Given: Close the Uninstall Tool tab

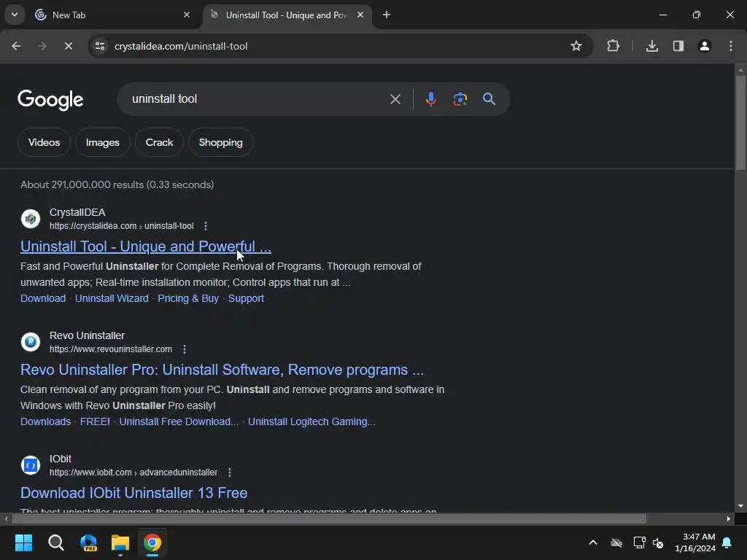Looking at the screenshot, I should [360, 15].
